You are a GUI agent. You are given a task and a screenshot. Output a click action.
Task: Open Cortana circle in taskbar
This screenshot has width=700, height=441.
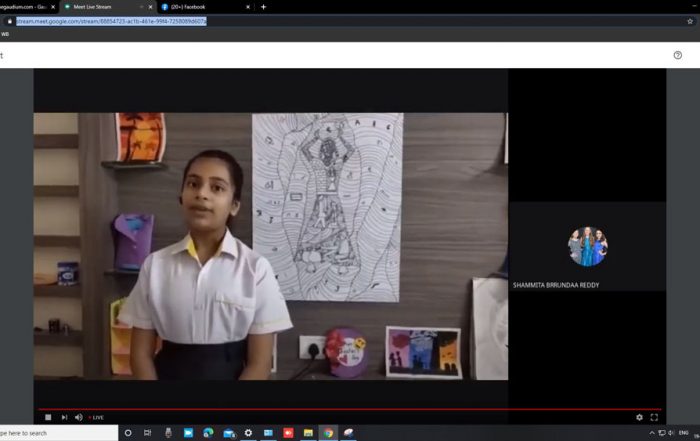(x=128, y=433)
